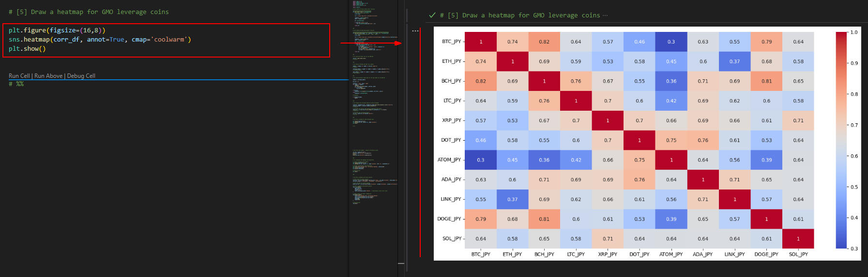The width and height of the screenshot is (868, 277).
Task: Click the LINK_JPY column label on x-axis
Action: [735, 254]
